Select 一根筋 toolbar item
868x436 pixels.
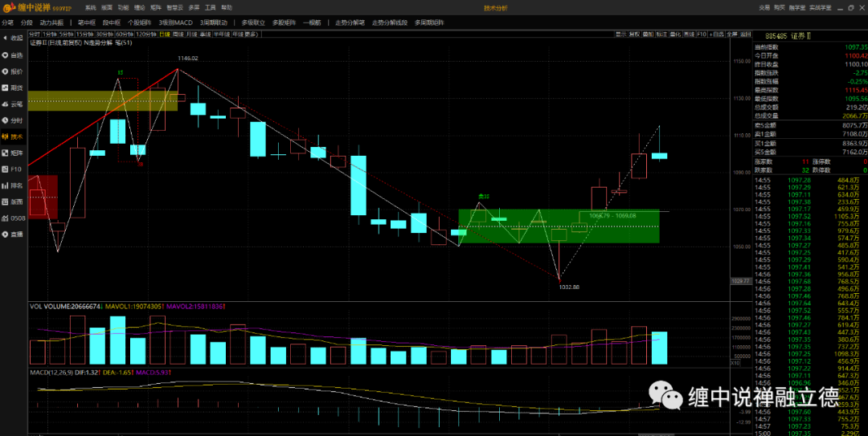312,22
